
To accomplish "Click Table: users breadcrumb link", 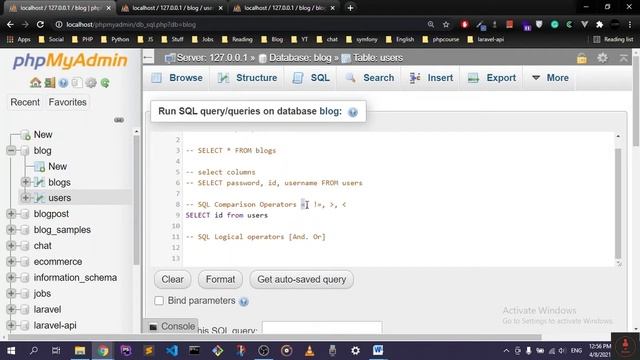I will (378, 58).
